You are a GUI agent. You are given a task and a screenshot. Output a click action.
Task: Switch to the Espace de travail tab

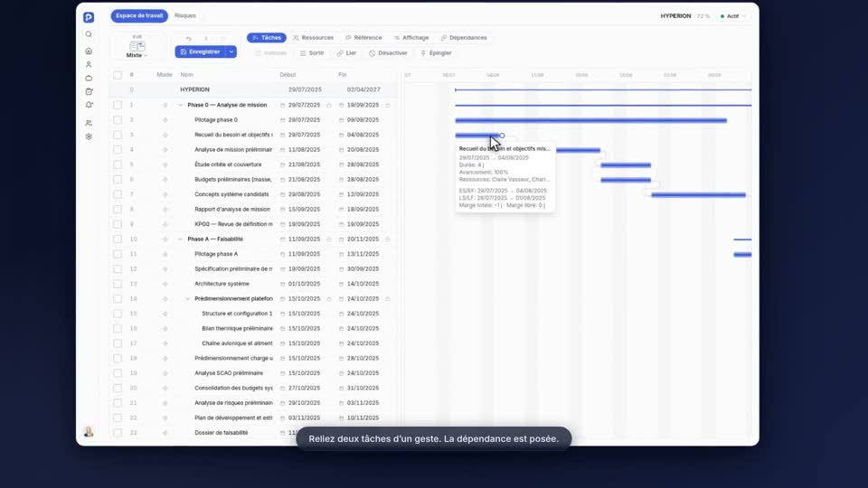[139, 15]
